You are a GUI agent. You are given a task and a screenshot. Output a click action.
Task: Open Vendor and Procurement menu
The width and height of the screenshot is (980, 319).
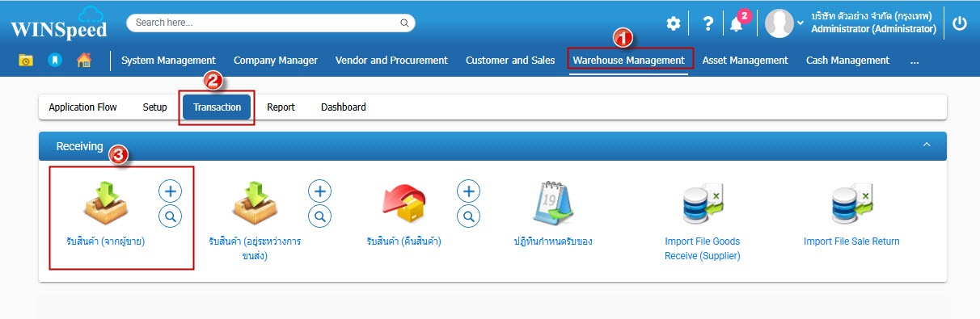pyautogui.click(x=391, y=60)
